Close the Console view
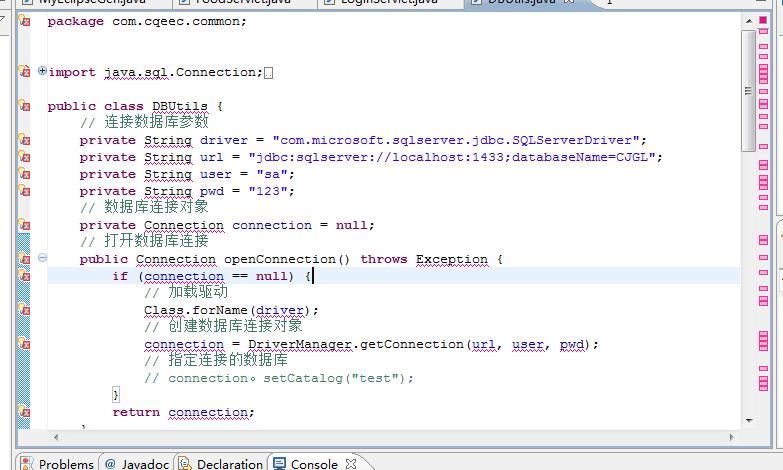The image size is (783, 470). point(351,464)
